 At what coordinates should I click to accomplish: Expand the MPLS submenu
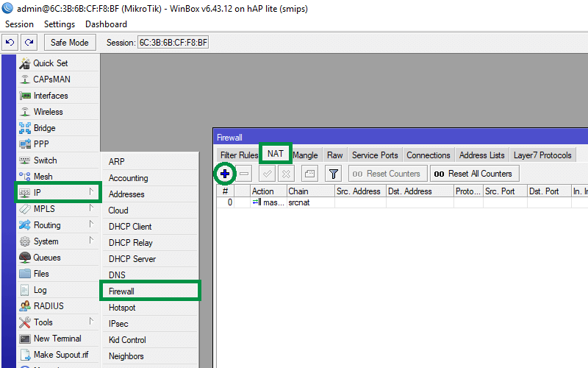tap(58, 208)
